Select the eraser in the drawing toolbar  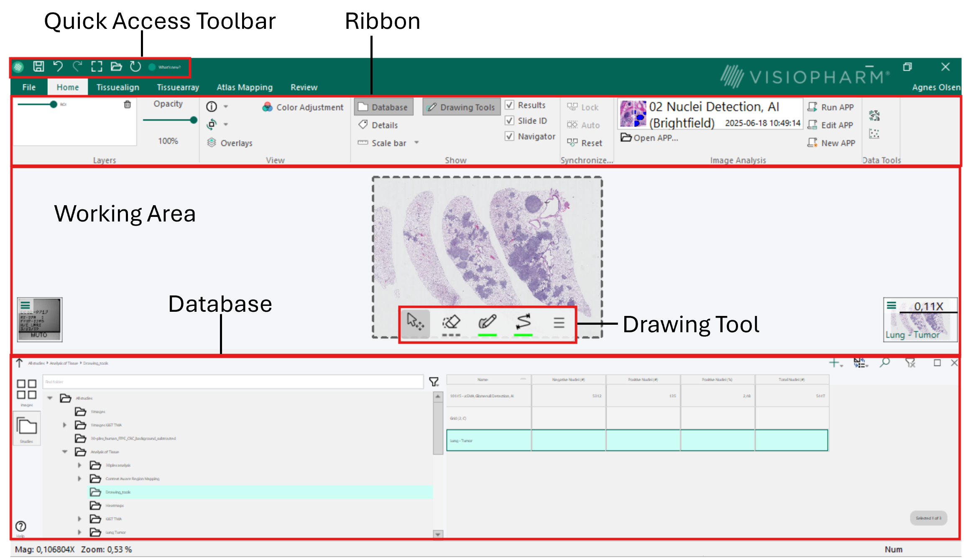click(452, 322)
